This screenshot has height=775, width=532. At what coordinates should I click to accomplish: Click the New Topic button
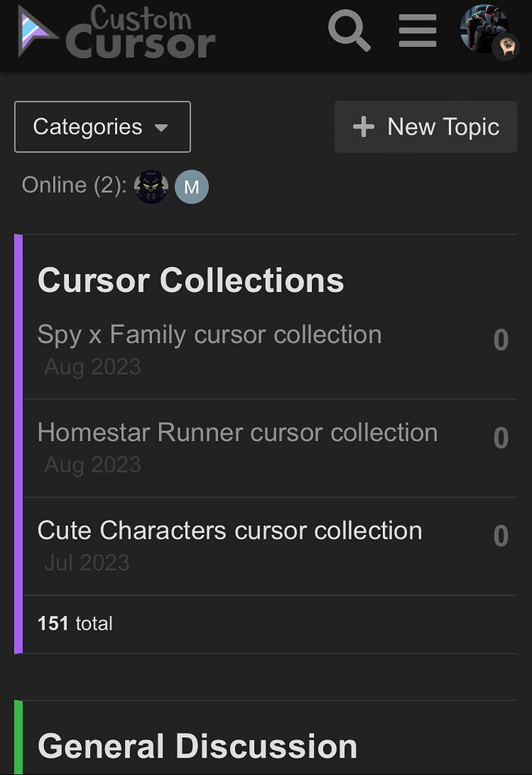(425, 126)
